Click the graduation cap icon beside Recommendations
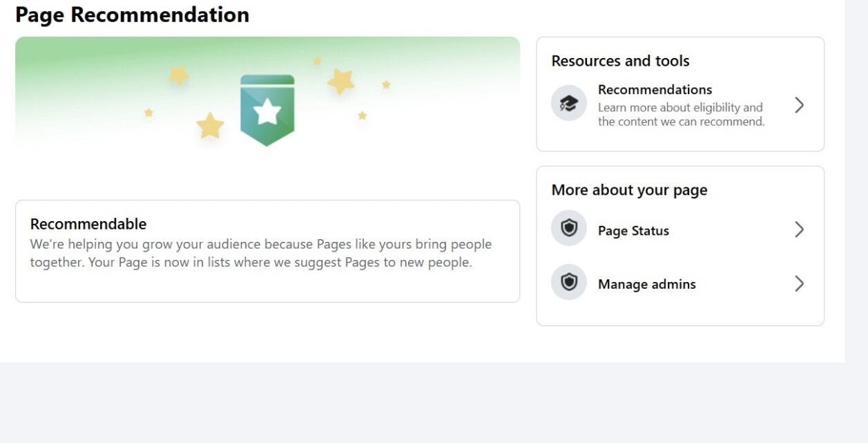The width and height of the screenshot is (868, 443). tap(568, 104)
